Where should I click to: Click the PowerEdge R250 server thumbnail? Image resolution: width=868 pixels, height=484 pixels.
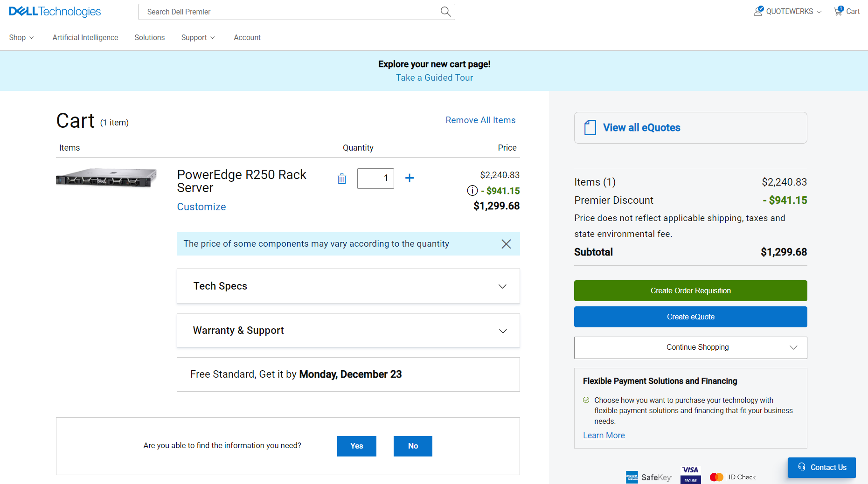pos(106,178)
